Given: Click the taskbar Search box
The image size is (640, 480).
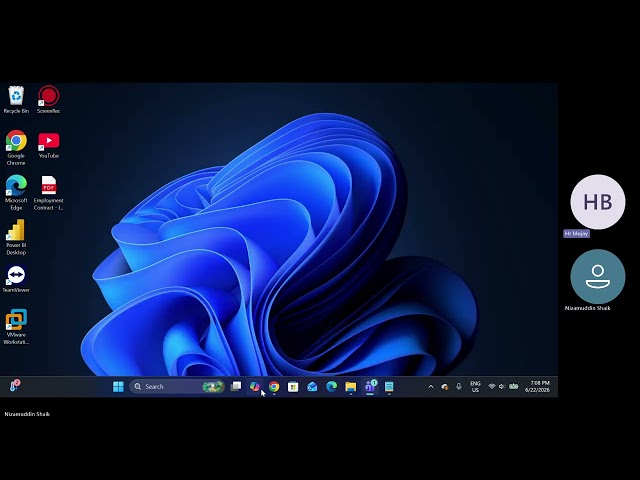Looking at the screenshot, I should coord(177,387).
